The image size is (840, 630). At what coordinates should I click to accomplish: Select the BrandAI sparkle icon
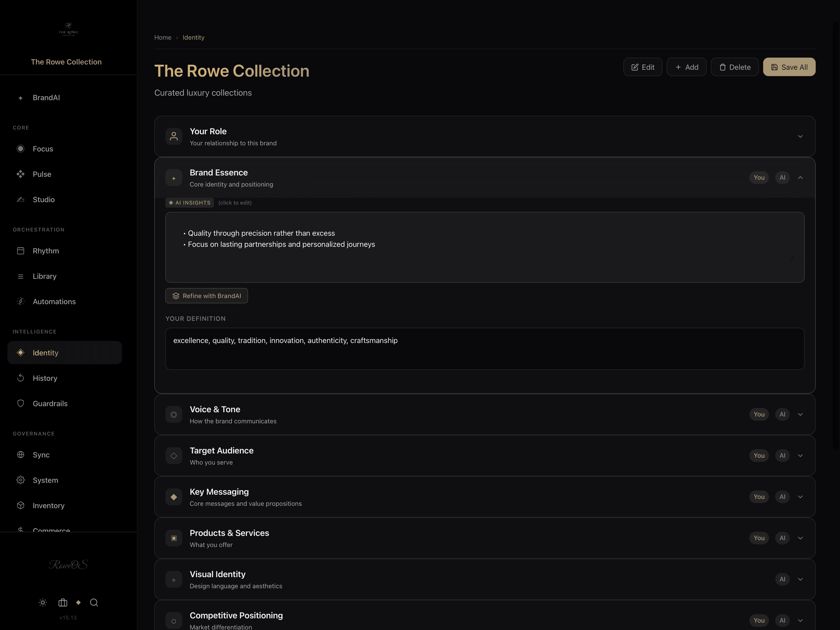coord(21,98)
